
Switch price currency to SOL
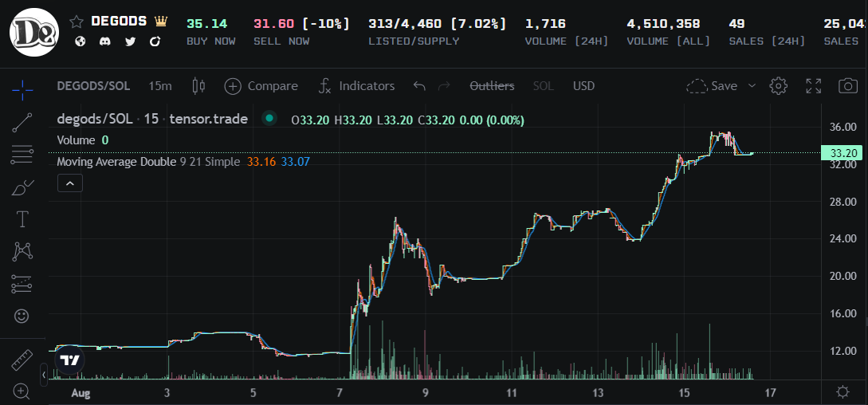(x=543, y=86)
